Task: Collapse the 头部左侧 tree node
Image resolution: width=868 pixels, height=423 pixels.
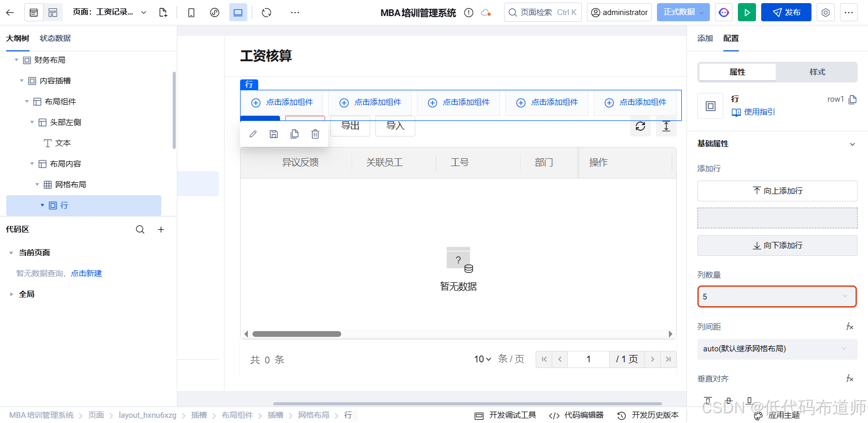Action: [32, 122]
